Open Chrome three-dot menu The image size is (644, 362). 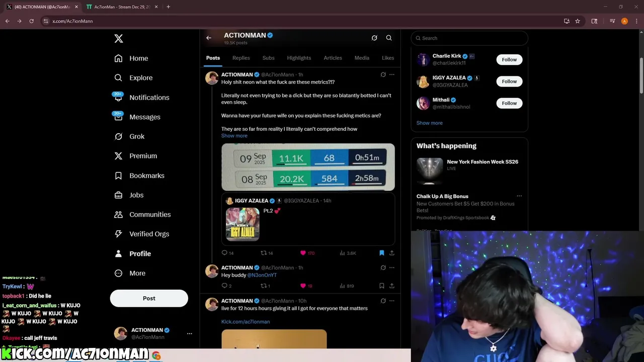636,21
